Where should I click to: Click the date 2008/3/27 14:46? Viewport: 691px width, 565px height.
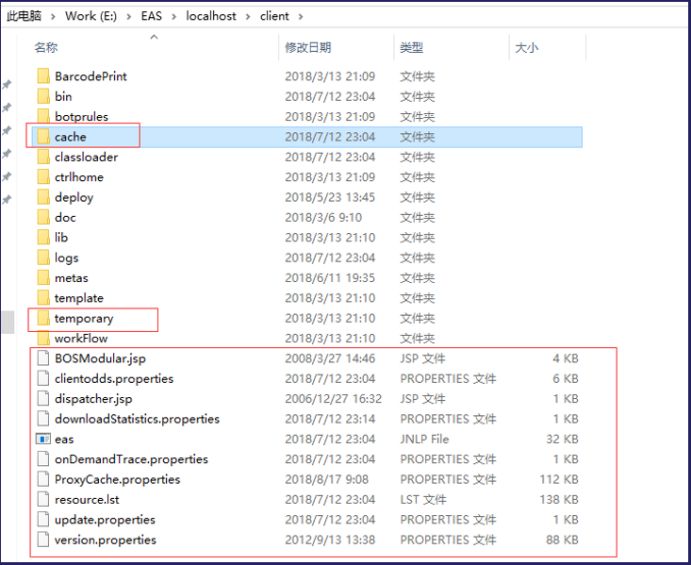point(330,358)
